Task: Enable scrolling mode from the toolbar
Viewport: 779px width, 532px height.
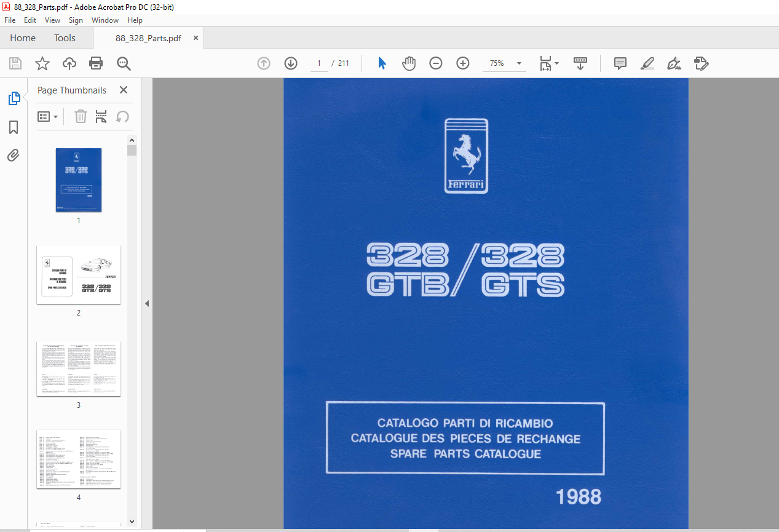Action: pos(580,63)
